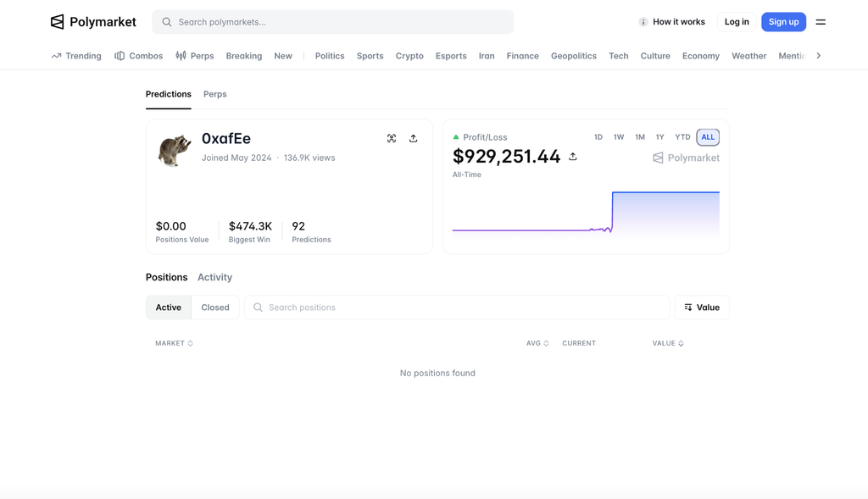
Task: Click the $929,251.44 profit amount
Action: click(507, 157)
